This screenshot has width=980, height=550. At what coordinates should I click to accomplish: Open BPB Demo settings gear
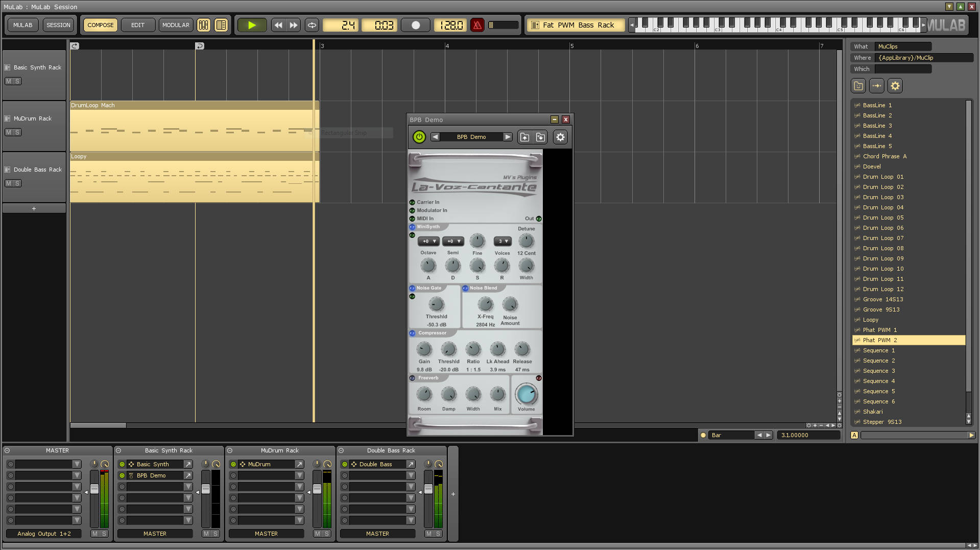[560, 137]
